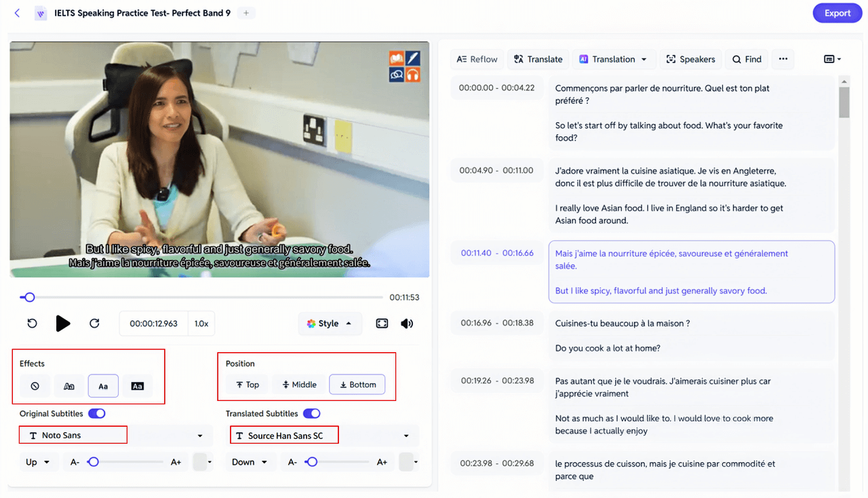Viewport: 868px width, 498px height.
Task: Select timestamp 00:04.90 - 00:11.00
Action: tap(496, 170)
